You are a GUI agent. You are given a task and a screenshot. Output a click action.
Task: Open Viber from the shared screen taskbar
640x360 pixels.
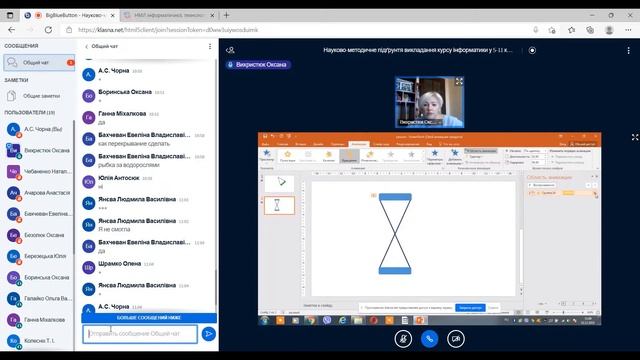point(327,320)
